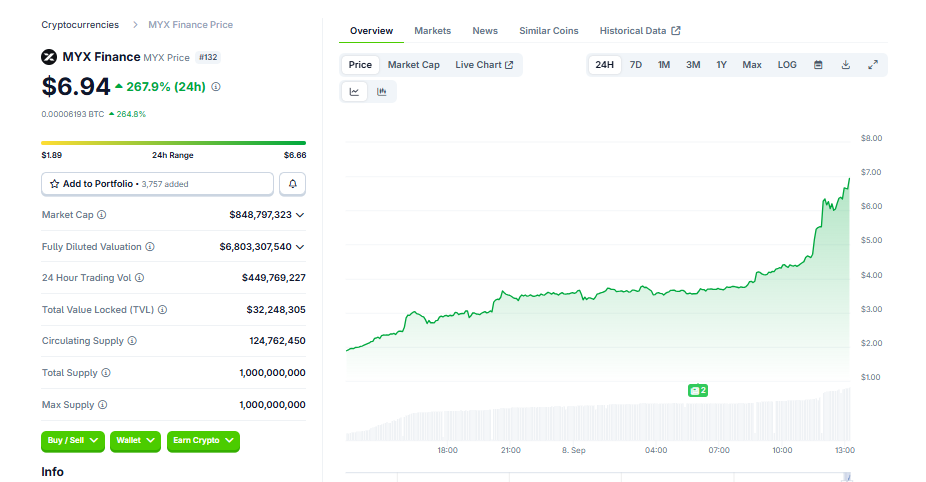
Task: Open the Earn Crypto dropdown
Action: click(x=203, y=441)
